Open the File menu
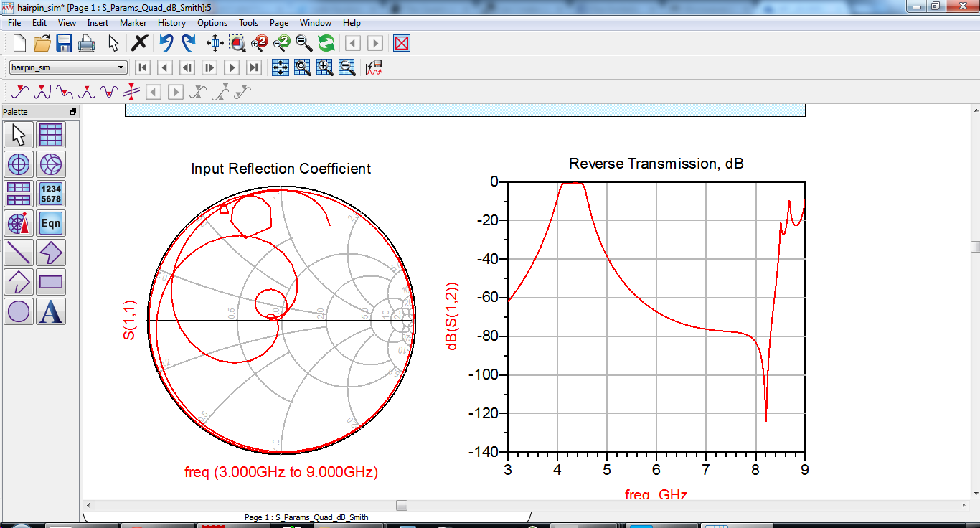This screenshot has height=528, width=980. click(14, 23)
